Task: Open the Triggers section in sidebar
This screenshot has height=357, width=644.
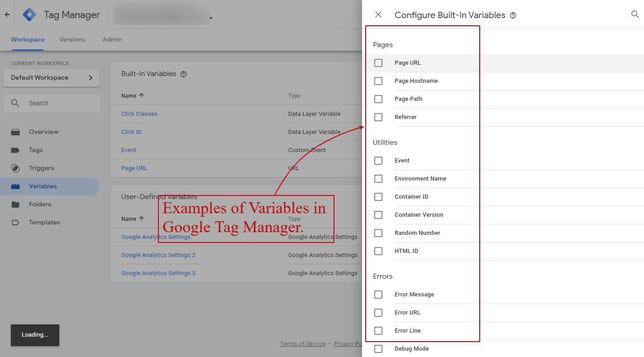Action: [41, 168]
